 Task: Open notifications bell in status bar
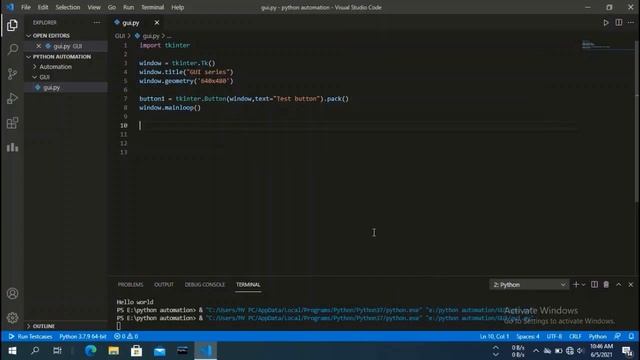click(631, 336)
